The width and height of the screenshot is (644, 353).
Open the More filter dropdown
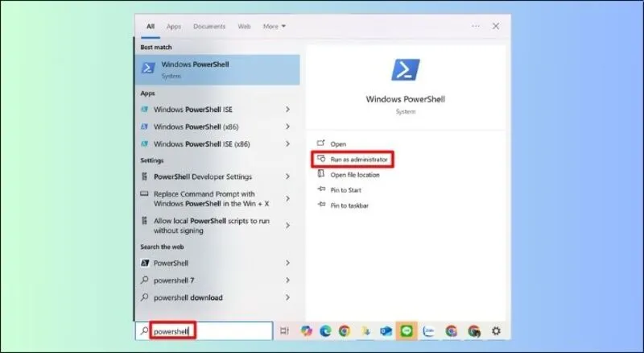(x=275, y=27)
